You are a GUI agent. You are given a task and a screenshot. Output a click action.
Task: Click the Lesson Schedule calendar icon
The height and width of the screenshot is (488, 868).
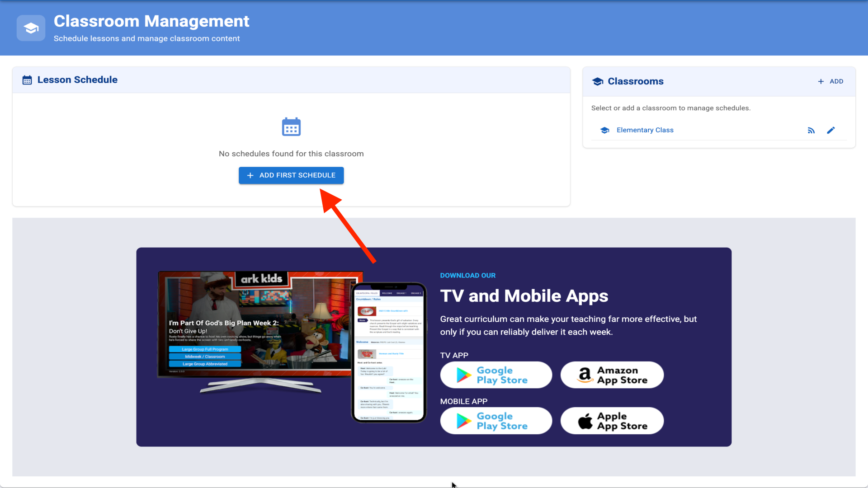pyautogui.click(x=27, y=80)
